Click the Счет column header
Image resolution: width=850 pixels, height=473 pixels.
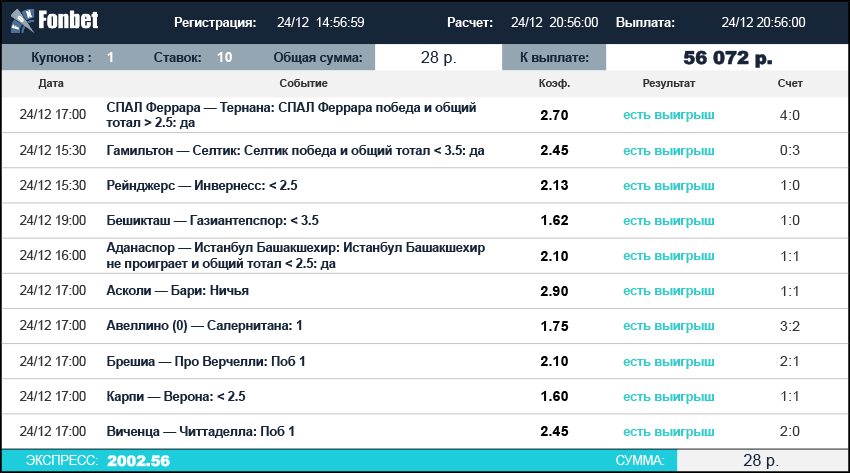coord(790,83)
